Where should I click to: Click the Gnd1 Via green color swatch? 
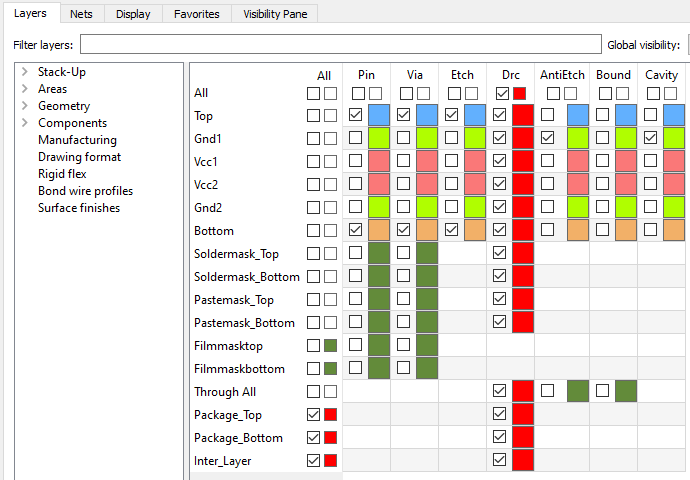click(427, 138)
